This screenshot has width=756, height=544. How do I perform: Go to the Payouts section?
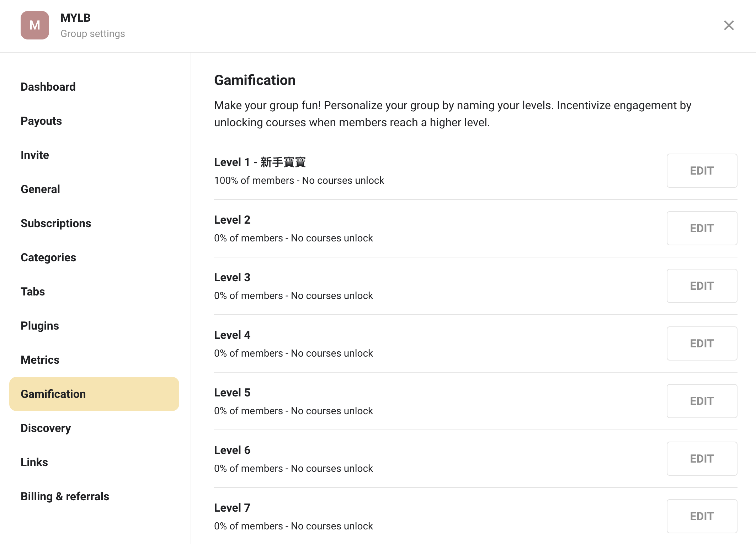tap(41, 121)
